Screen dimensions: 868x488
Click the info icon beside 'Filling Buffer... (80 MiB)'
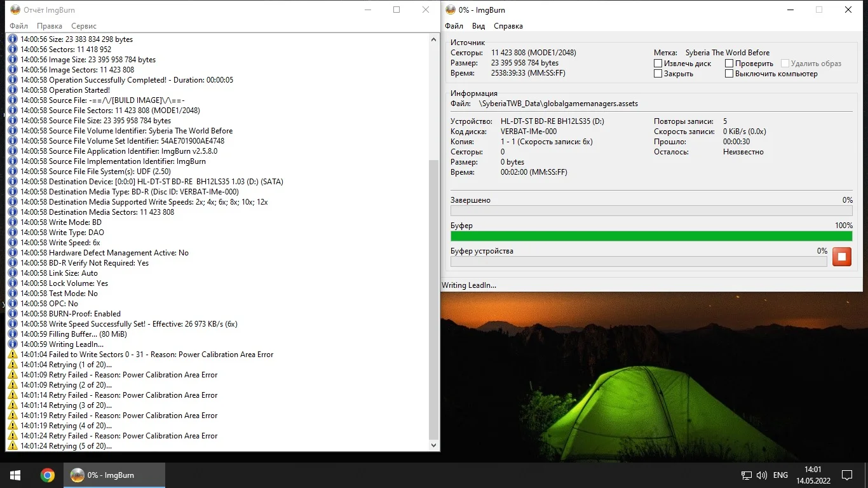(x=13, y=334)
